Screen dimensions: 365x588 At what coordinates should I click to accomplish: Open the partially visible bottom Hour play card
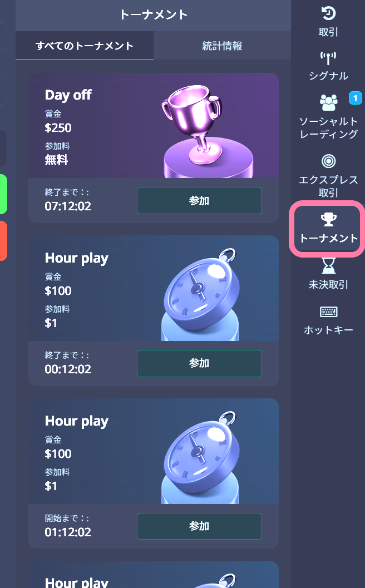[154, 575]
